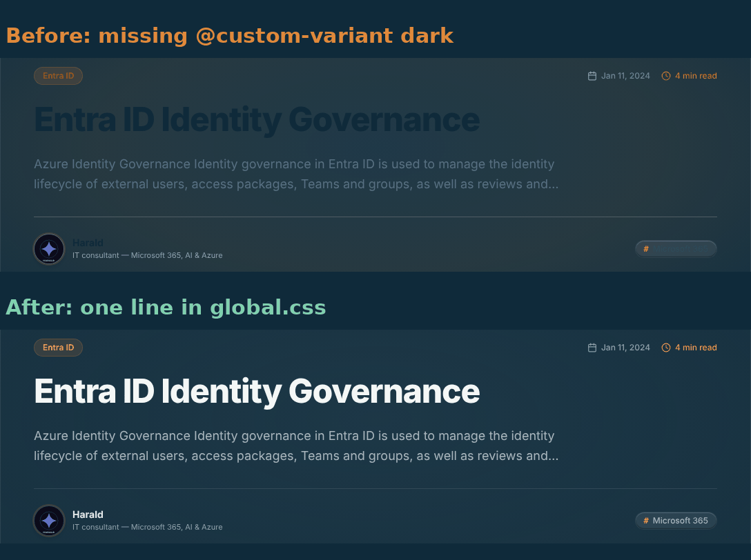Open the white Entra ID Identity Governance title
Screen dimensions: 751x560
[x=257, y=392]
